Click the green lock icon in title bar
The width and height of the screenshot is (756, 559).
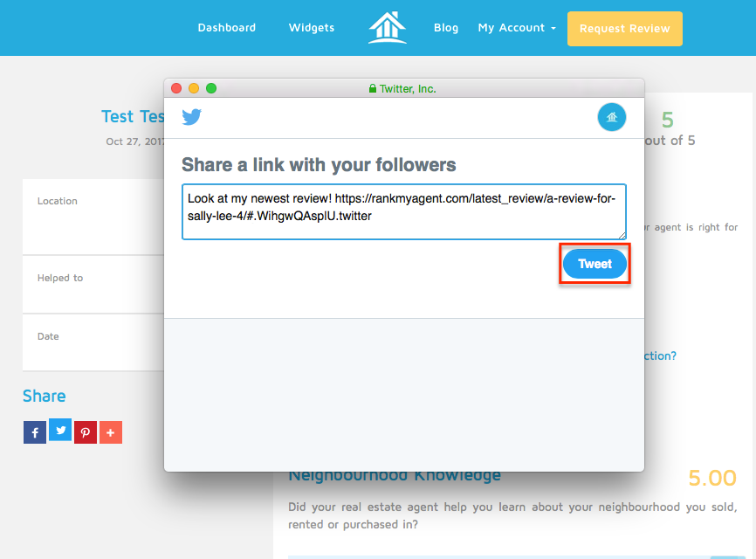(372, 88)
